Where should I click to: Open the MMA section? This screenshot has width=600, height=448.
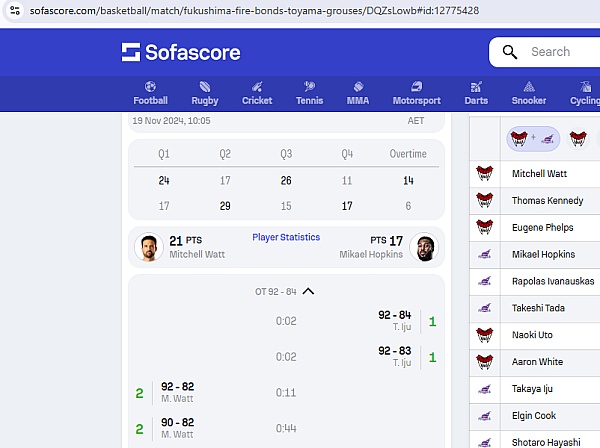[x=358, y=93]
